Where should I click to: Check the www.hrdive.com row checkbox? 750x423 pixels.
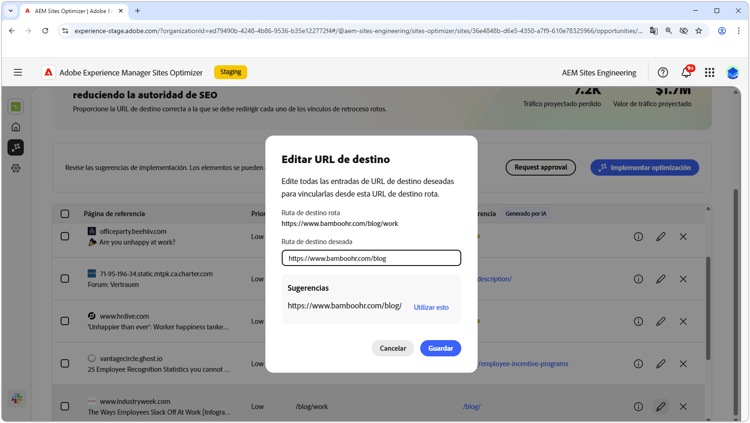(x=65, y=321)
